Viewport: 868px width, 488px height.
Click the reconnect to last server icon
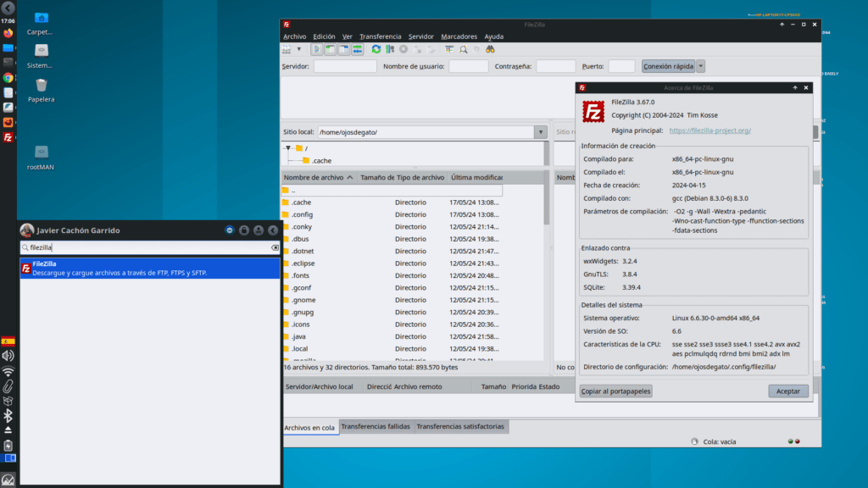coord(431,49)
